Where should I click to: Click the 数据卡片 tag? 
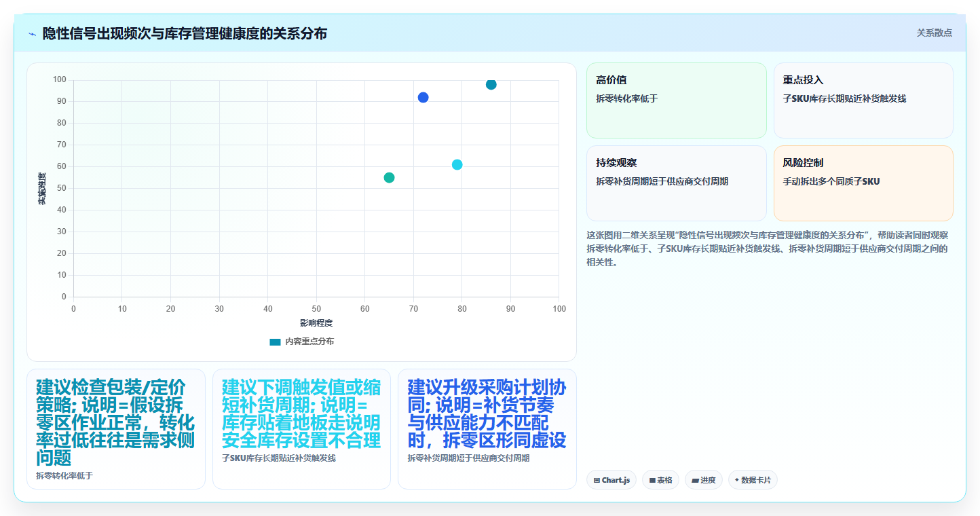753,480
